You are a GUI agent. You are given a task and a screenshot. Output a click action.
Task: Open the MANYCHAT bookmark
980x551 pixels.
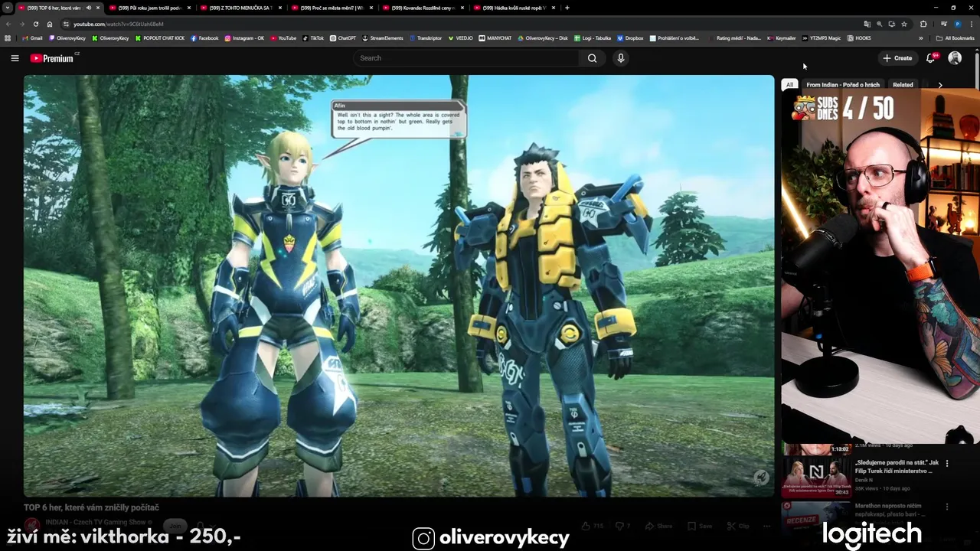tap(495, 37)
